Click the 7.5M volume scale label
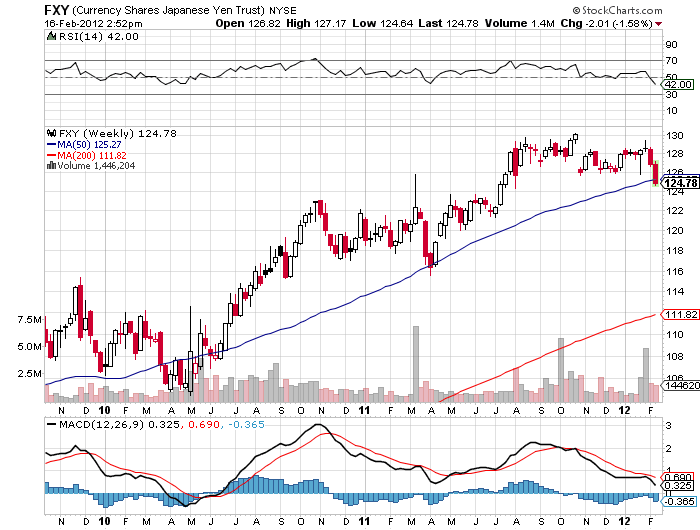Screen dimensions: 700x530 tap(29, 319)
